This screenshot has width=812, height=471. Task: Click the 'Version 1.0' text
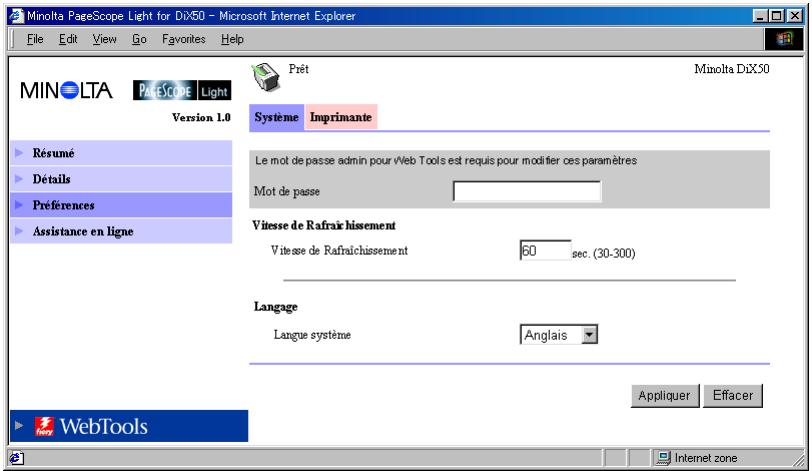pos(201,117)
